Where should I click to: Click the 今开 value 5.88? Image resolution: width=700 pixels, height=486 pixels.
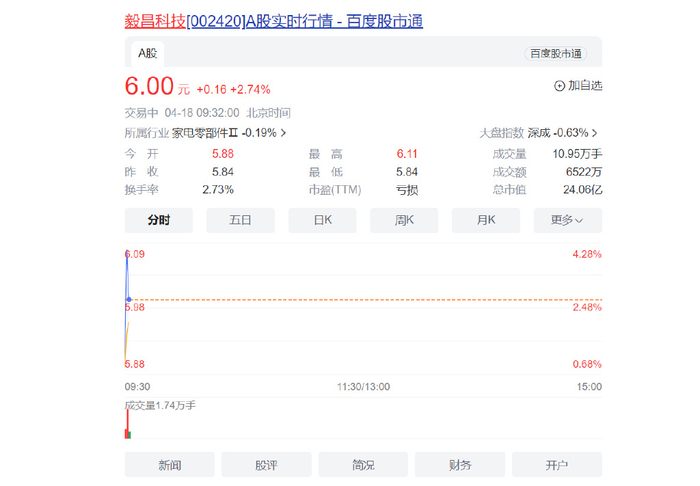(223, 154)
